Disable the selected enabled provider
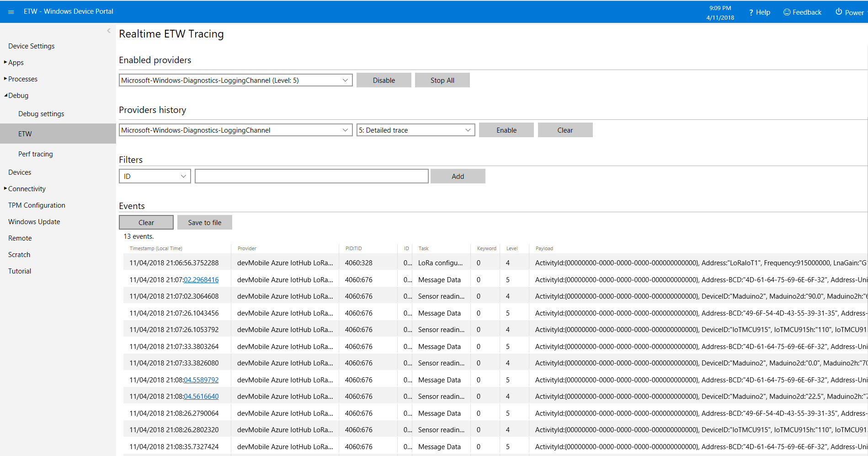 [384, 80]
